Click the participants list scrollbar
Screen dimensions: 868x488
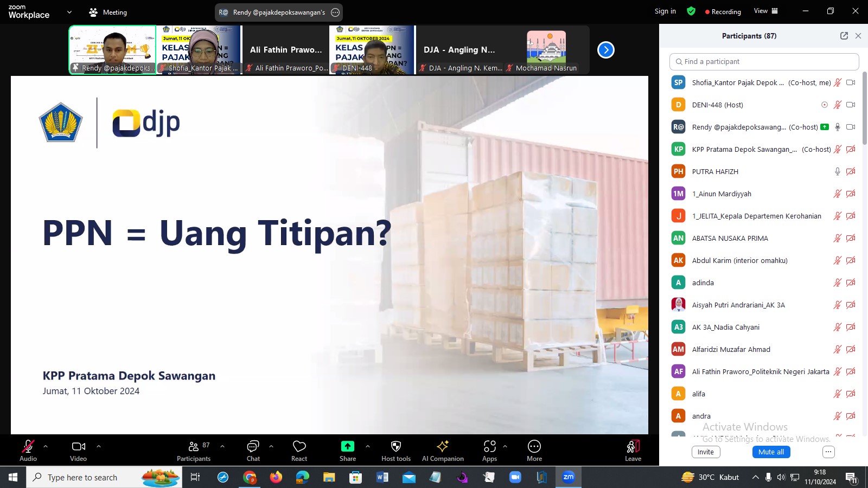pos(864,108)
